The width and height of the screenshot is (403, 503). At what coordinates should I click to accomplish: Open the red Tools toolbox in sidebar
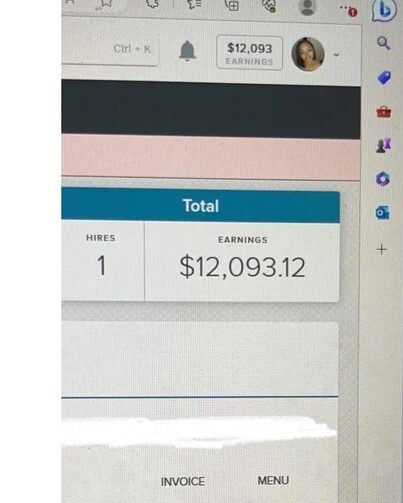pyautogui.click(x=384, y=112)
